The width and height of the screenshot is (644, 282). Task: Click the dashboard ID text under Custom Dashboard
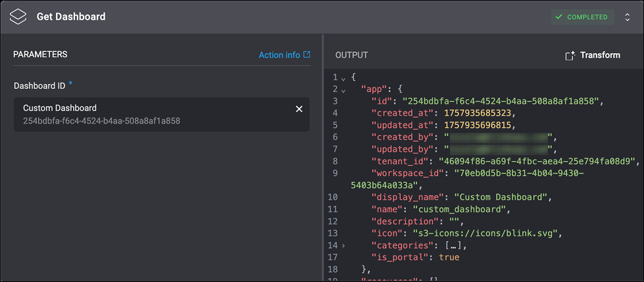(x=101, y=121)
